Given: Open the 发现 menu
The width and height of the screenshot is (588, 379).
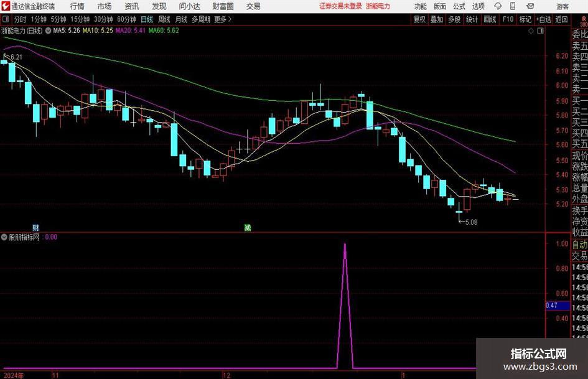Looking at the screenshot, I should click(x=159, y=6).
